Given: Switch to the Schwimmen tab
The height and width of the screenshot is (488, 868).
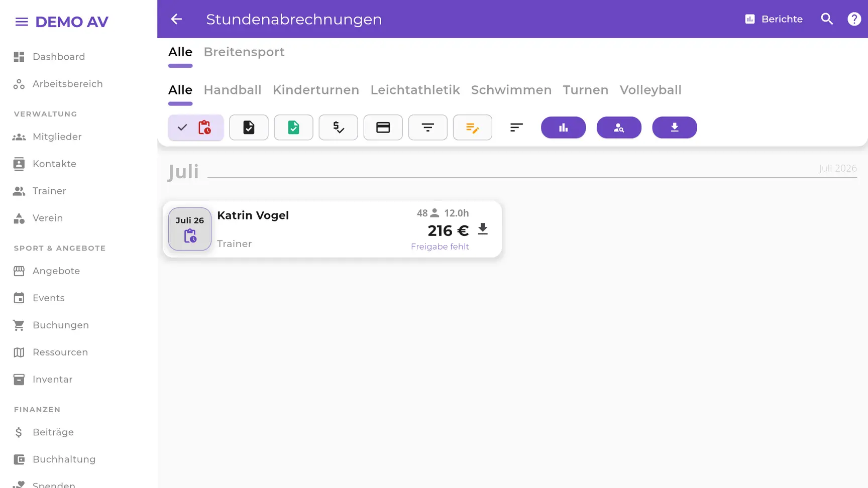Looking at the screenshot, I should 511,90.
